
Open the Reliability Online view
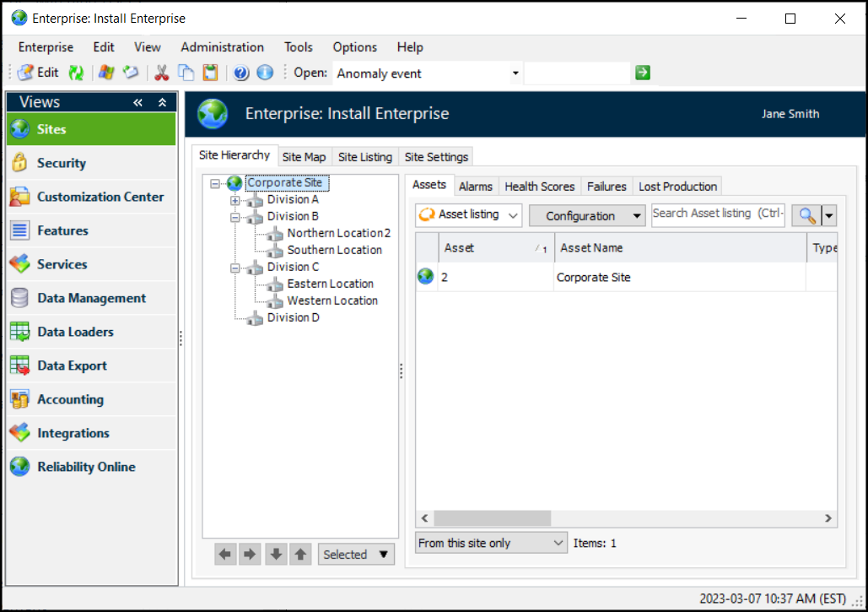pos(91,467)
